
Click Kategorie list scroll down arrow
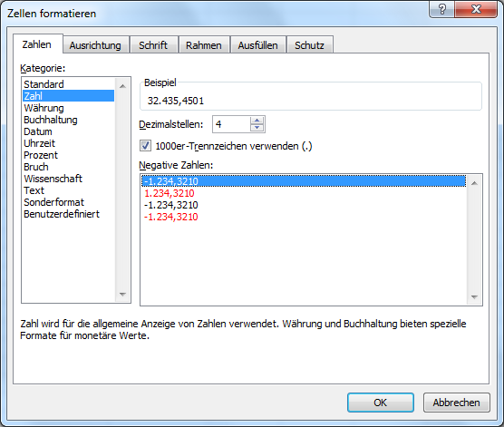pos(122,295)
